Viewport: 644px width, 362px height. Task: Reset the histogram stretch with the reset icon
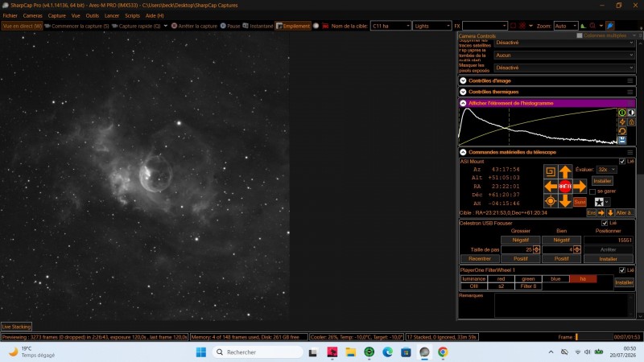[x=622, y=131]
